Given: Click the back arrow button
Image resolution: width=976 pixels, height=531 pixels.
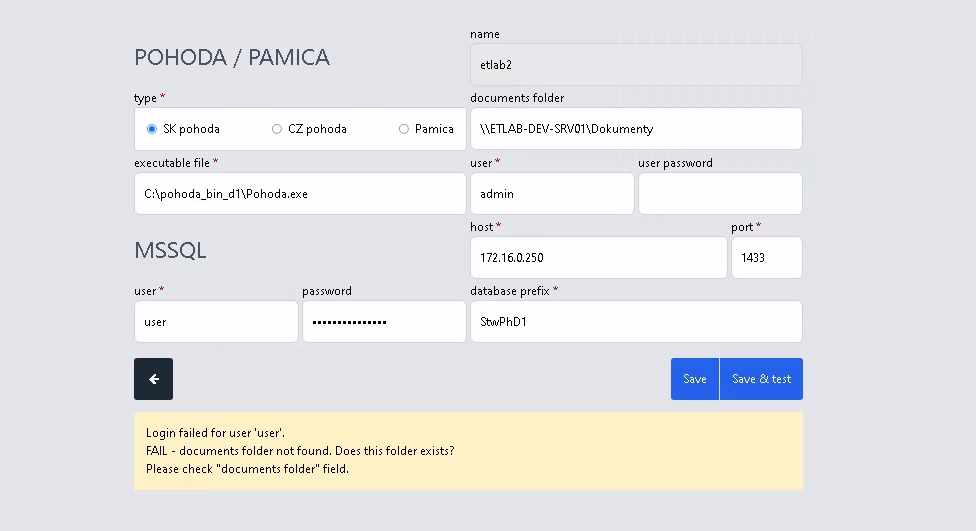Looking at the screenshot, I should (x=153, y=378).
